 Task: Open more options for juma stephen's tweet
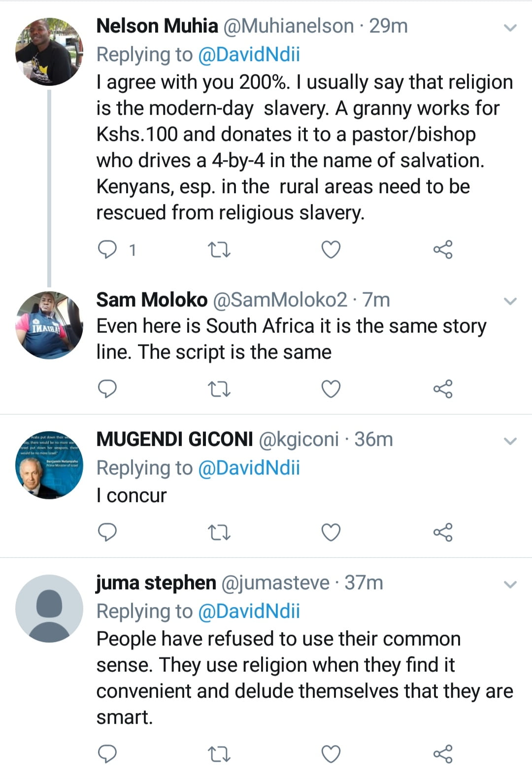tap(510, 585)
